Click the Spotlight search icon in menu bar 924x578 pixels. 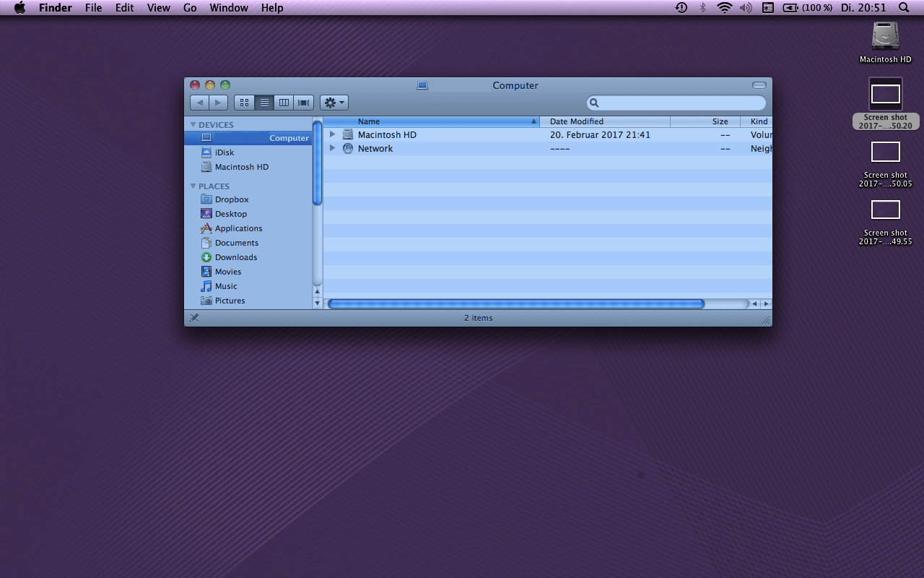(903, 8)
